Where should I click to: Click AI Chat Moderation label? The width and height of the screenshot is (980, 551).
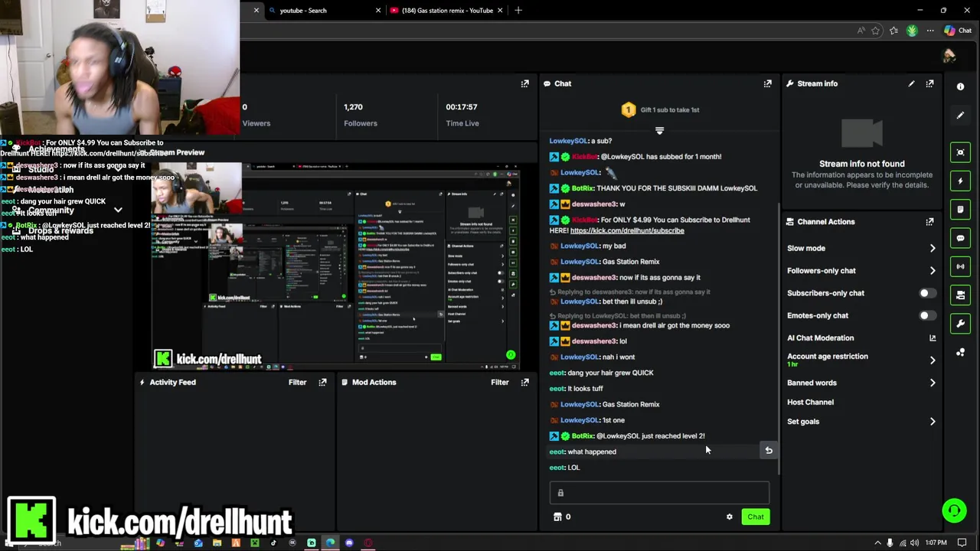pyautogui.click(x=820, y=337)
